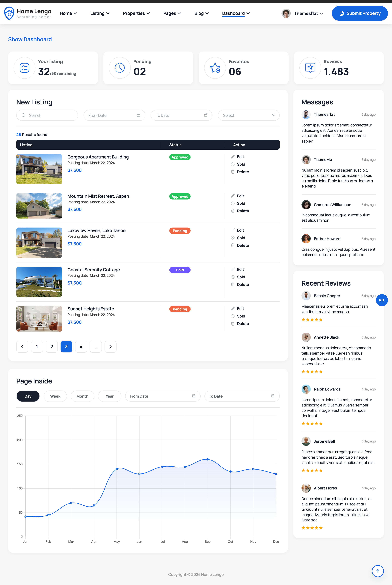The height and width of the screenshot is (585, 392).
Task: Click the listing checklist icon on Your listing card
Action: pyautogui.click(x=24, y=68)
